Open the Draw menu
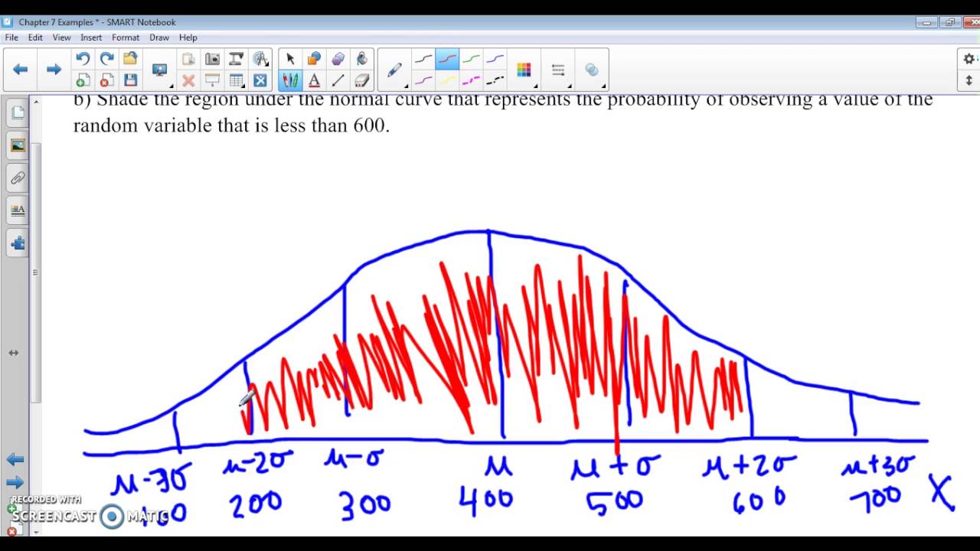 point(159,37)
